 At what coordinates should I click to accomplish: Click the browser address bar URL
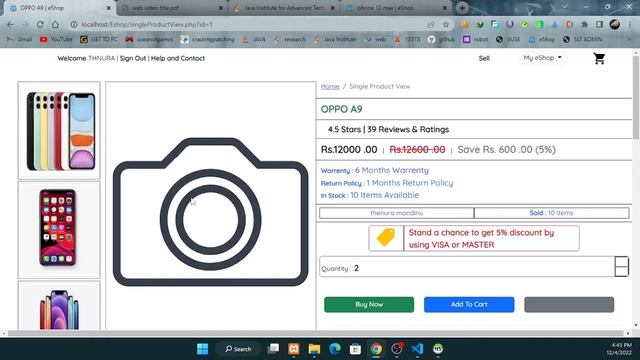point(147,24)
